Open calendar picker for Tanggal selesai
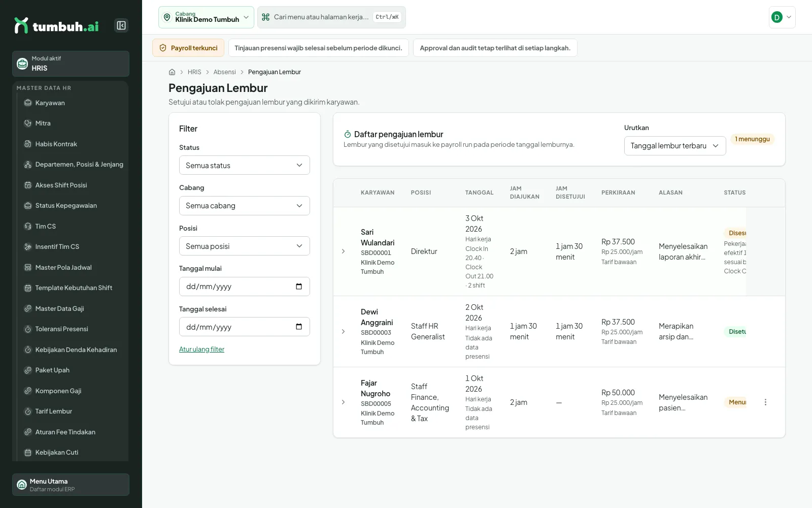Image resolution: width=812 pixels, height=508 pixels. (x=299, y=327)
